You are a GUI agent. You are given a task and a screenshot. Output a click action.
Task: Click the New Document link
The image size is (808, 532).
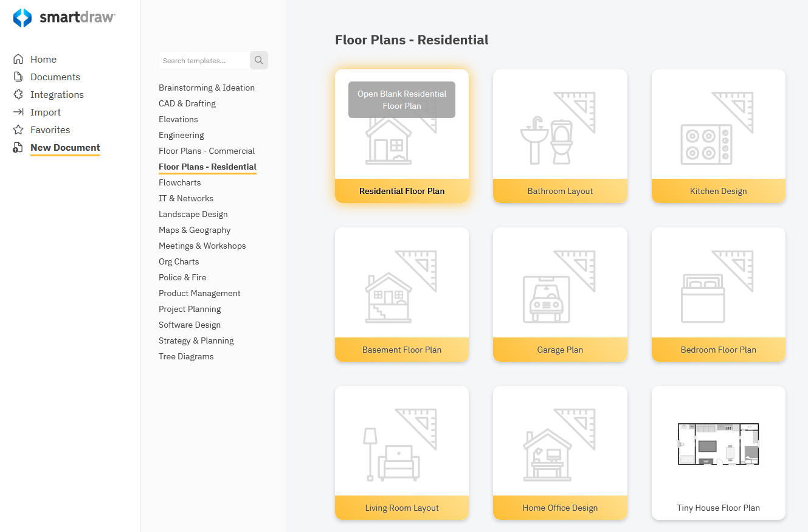(64, 147)
